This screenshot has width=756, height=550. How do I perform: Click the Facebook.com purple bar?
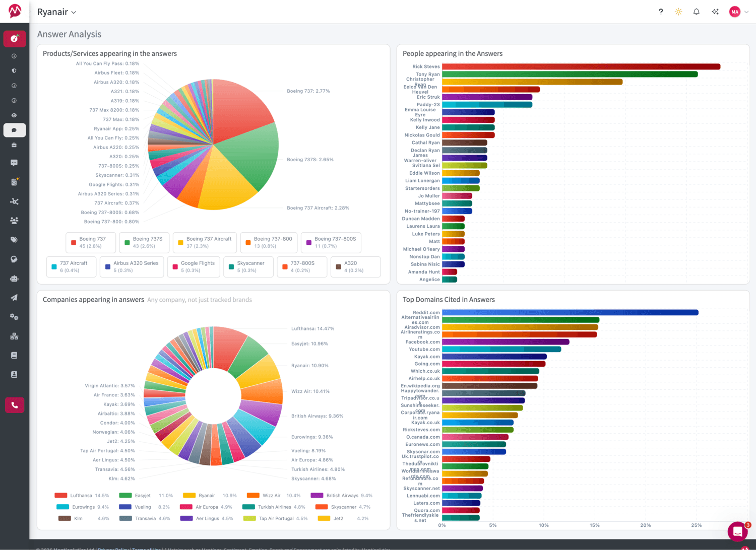coord(506,342)
